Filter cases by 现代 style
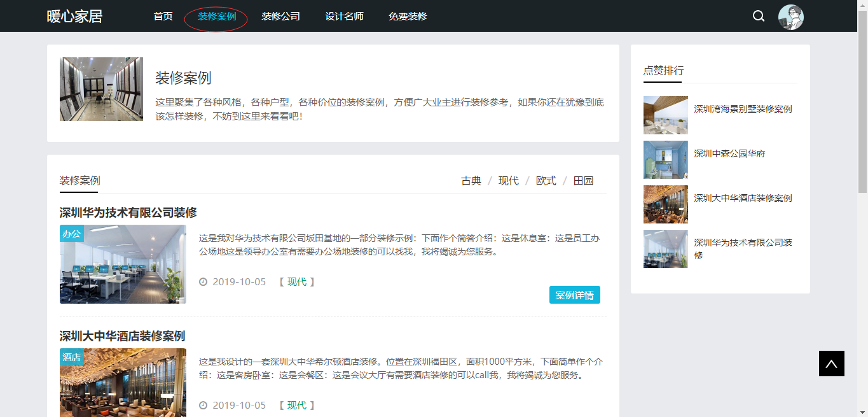The height and width of the screenshot is (417, 868). 508,181
